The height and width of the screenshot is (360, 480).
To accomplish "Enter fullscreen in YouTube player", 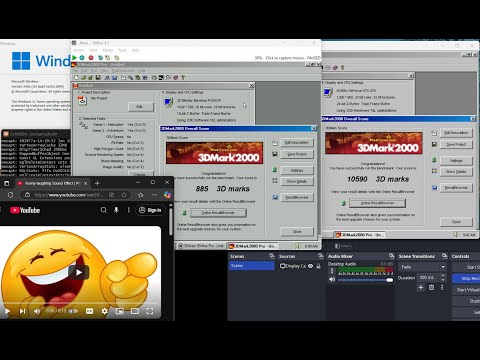I will click(150, 311).
